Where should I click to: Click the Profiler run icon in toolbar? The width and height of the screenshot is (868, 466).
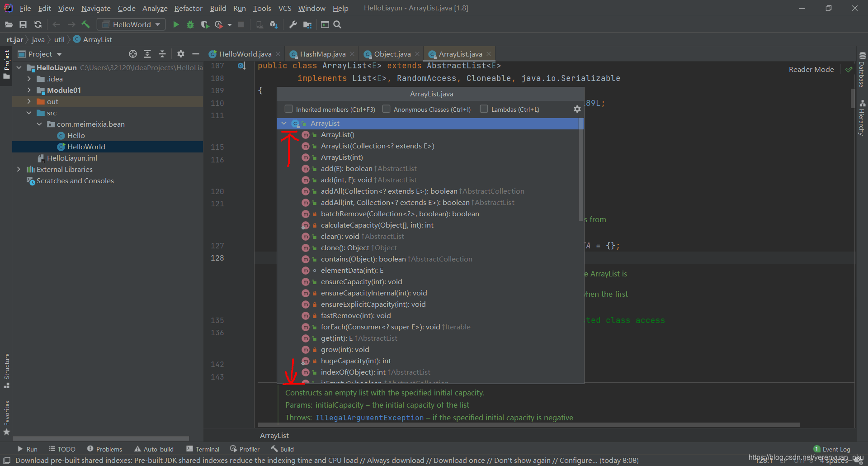pyautogui.click(x=219, y=24)
